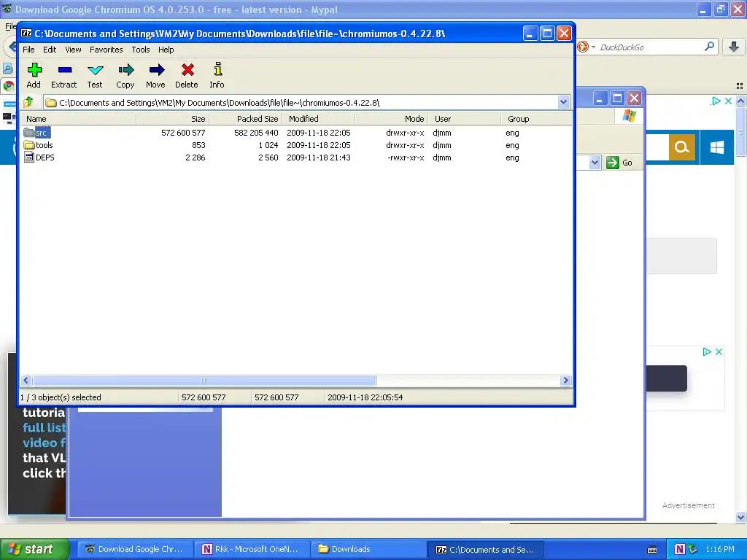Sort by Group column header
This screenshot has width=747, height=560.
point(536,119)
